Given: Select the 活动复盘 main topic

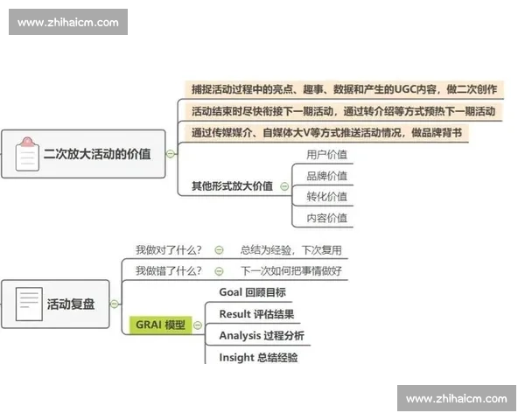Looking at the screenshot, I should (55, 304).
